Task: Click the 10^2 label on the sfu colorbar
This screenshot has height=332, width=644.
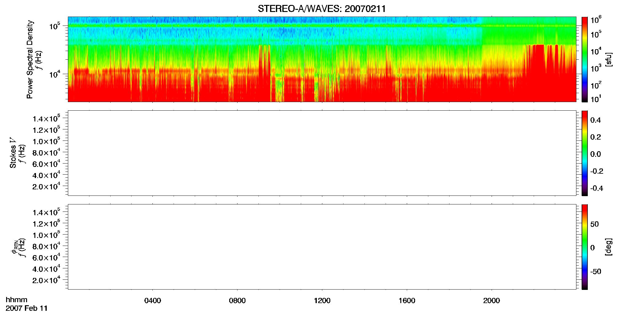Action: click(x=596, y=85)
